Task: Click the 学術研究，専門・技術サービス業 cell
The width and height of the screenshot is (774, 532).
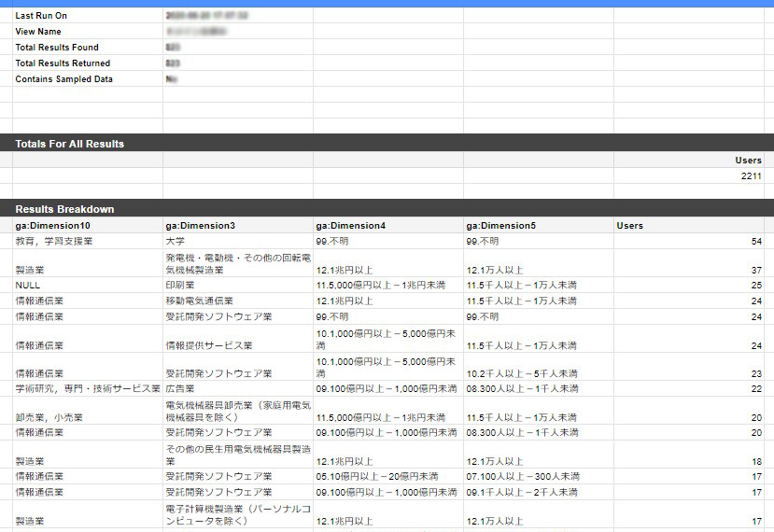Action: [88, 388]
